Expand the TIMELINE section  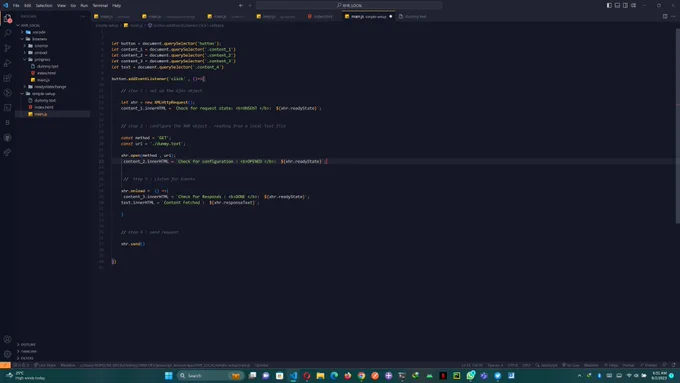pyautogui.click(x=29, y=351)
